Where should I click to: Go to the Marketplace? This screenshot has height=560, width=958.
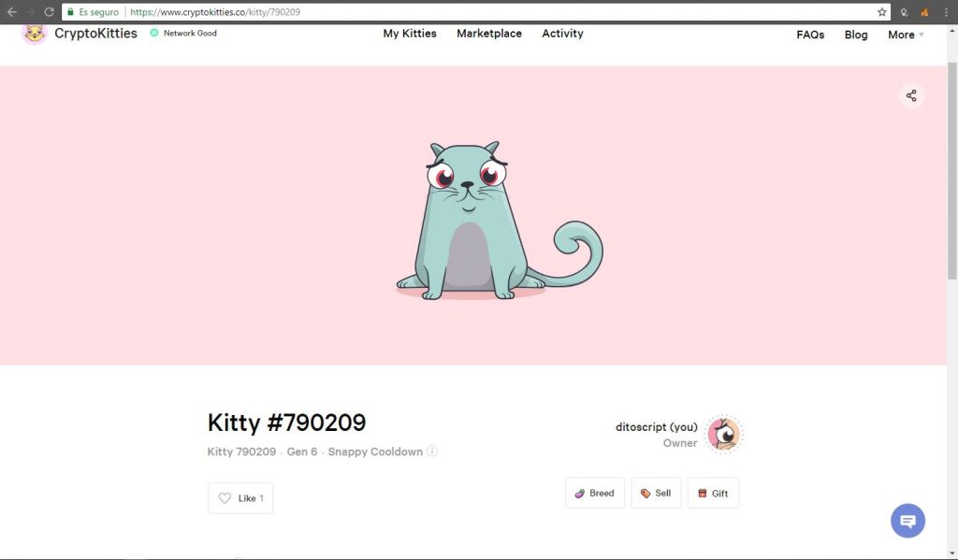click(488, 34)
